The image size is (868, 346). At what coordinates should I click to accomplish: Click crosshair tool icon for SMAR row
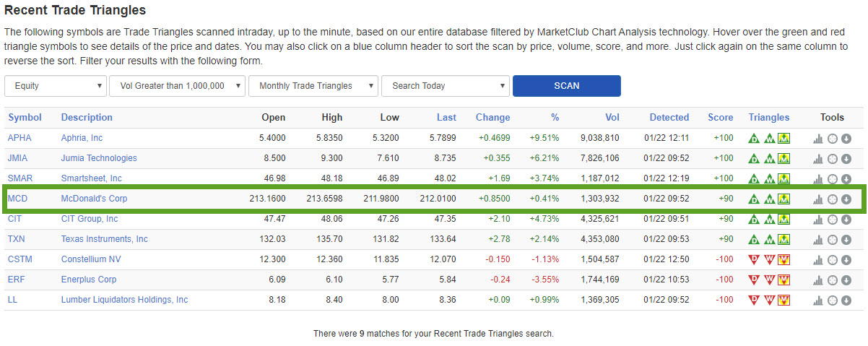pos(833,179)
